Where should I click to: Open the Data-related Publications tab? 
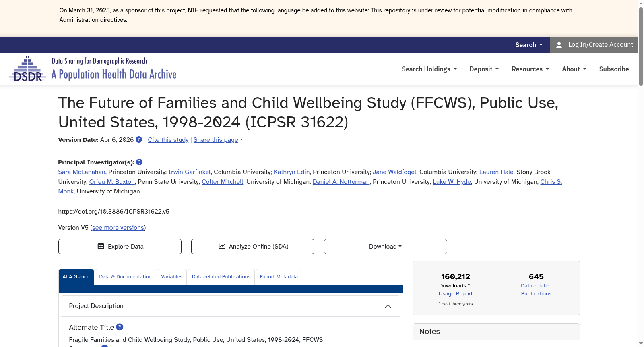(221, 277)
